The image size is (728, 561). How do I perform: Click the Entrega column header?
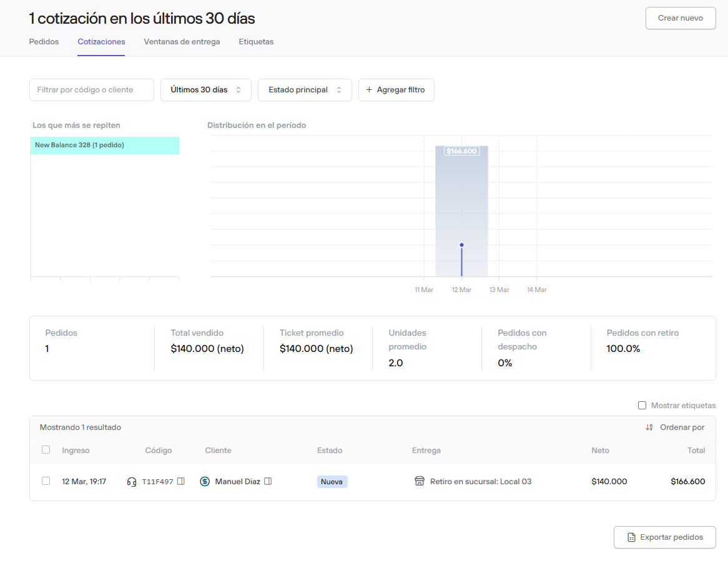pyautogui.click(x=426, y=450)
